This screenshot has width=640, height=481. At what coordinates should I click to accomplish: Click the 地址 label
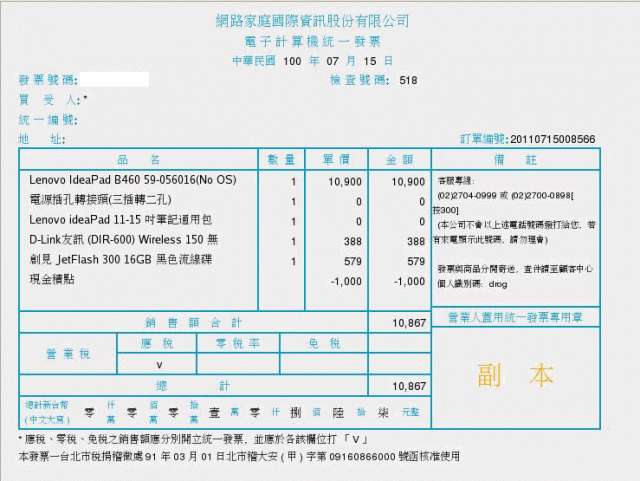click(42, 139)
